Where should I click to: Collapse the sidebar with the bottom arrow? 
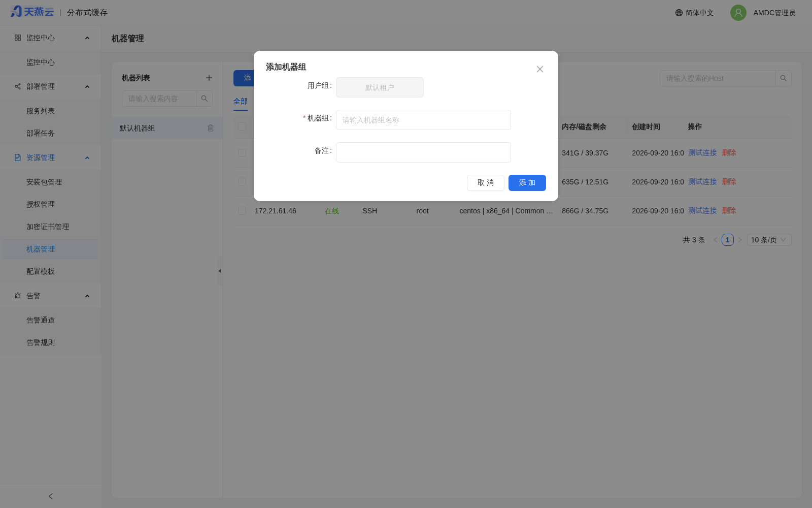[x=51, y=496]
